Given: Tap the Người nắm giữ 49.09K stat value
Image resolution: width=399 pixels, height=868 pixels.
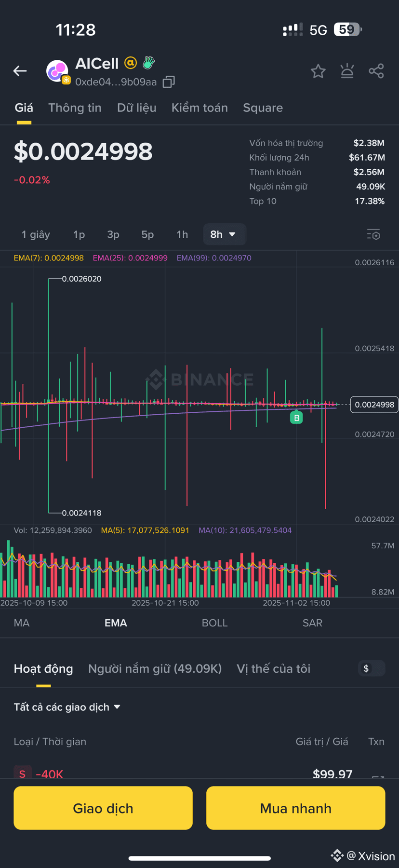Looking at the screenshot, I should [371, 187].
